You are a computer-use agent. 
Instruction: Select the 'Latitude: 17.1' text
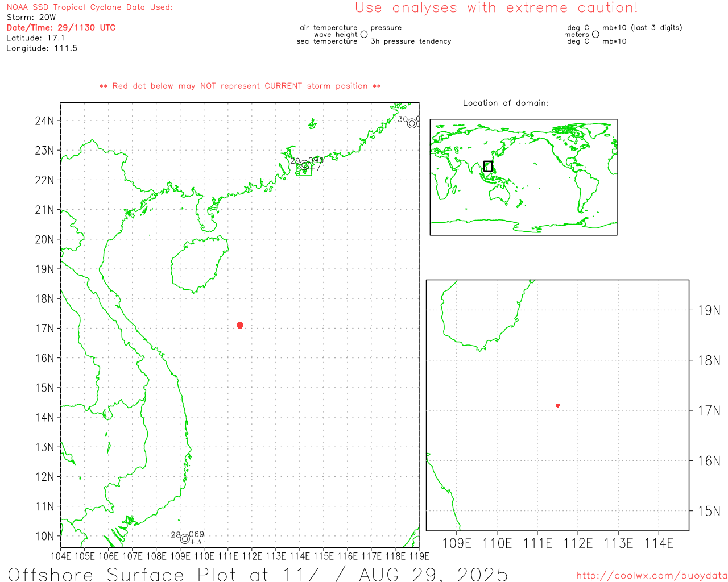click(35, 38)
